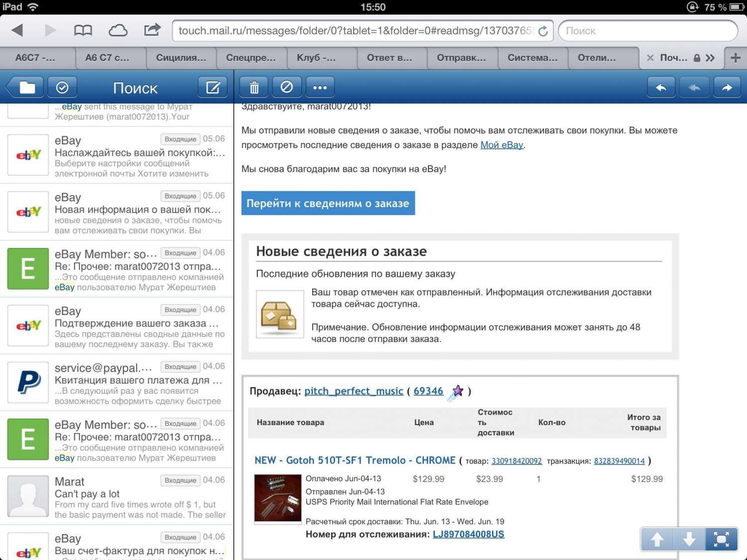
Task: Tap the 15:50 clock in status bar
Action: point(373,7)
